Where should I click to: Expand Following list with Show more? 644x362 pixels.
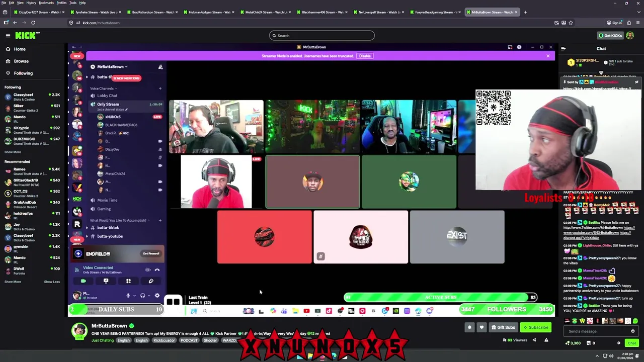click(13, 152)
